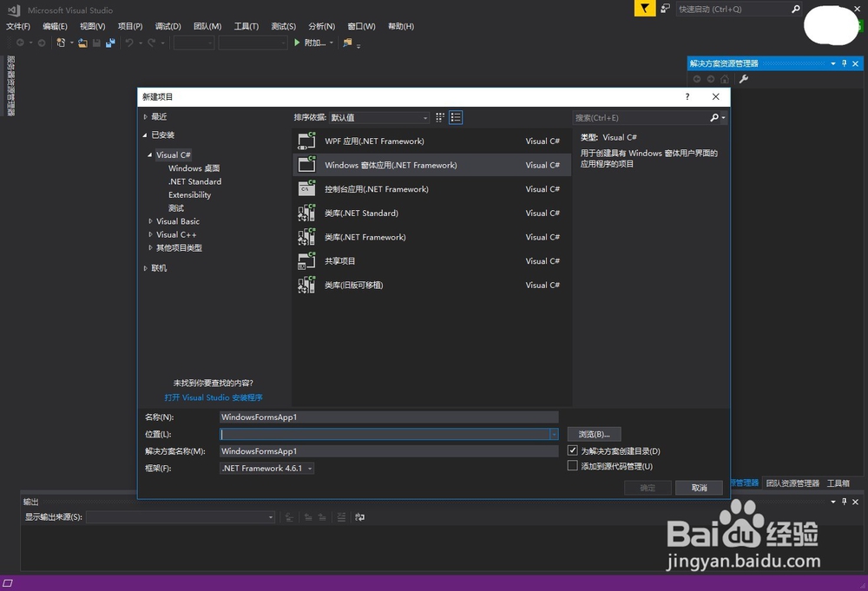Click the Save toolbar icon
Screen dimensions: 868x591
pos(96,42)
